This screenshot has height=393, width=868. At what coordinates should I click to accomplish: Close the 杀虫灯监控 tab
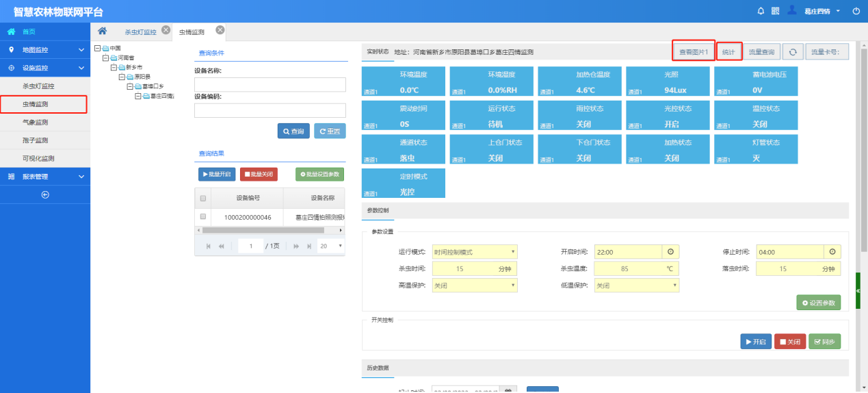coord(166,30)
